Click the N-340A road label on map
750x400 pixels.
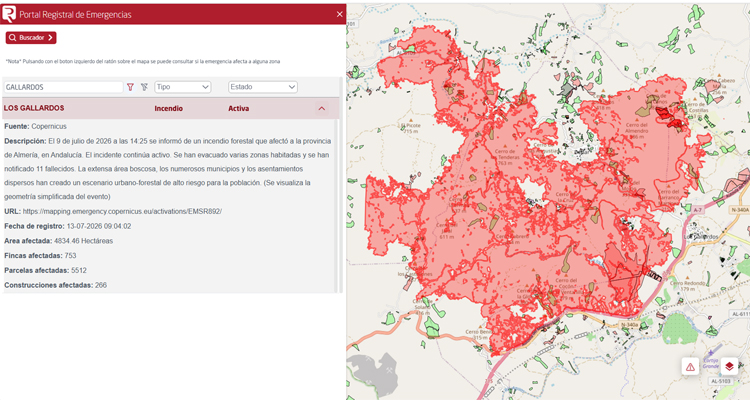click(740, 210)
